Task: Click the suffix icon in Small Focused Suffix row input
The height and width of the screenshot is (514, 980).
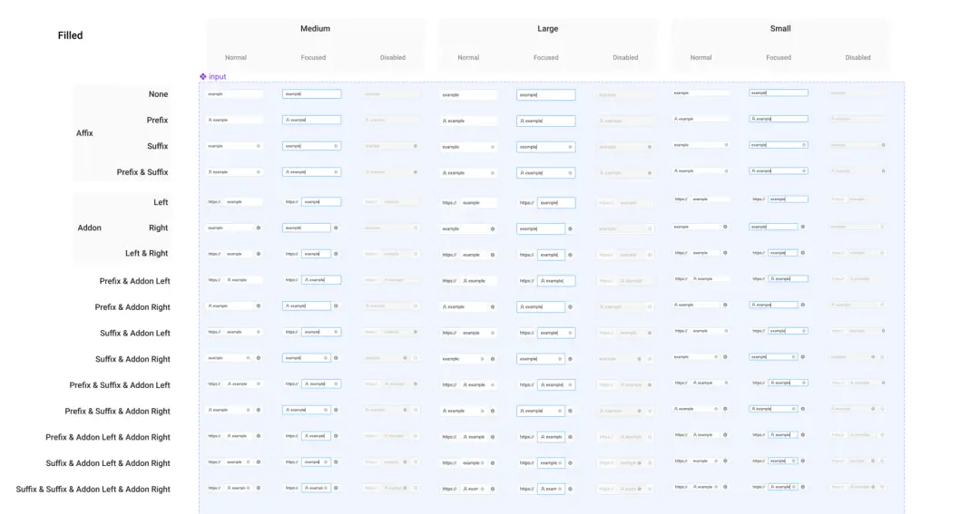Action: (x=804, y=145)
